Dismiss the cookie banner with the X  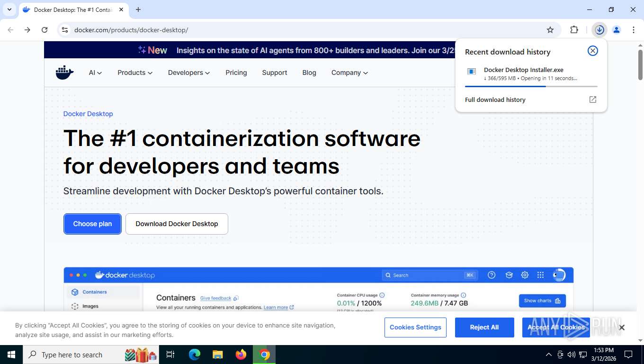click(622, 328)
